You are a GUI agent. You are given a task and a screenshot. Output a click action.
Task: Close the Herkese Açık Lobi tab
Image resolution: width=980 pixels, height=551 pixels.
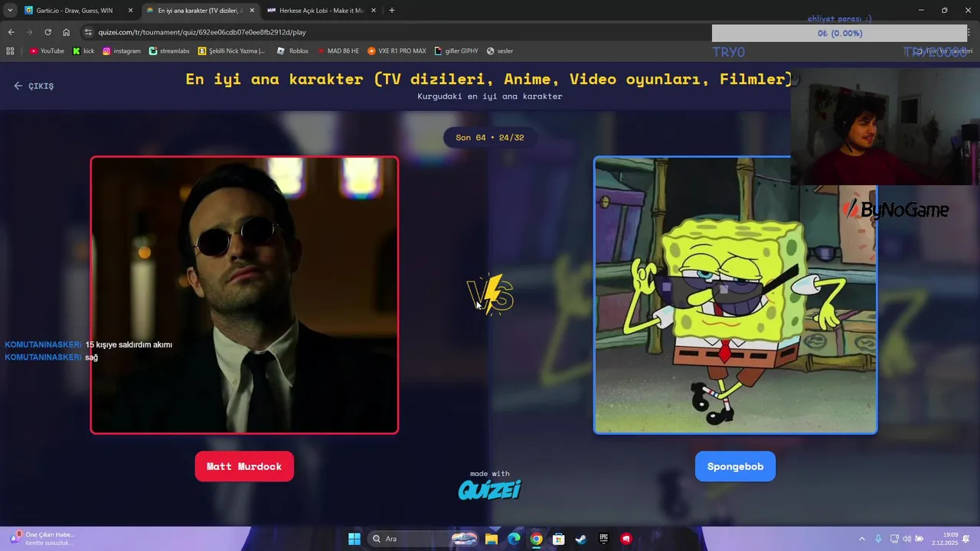374,11
